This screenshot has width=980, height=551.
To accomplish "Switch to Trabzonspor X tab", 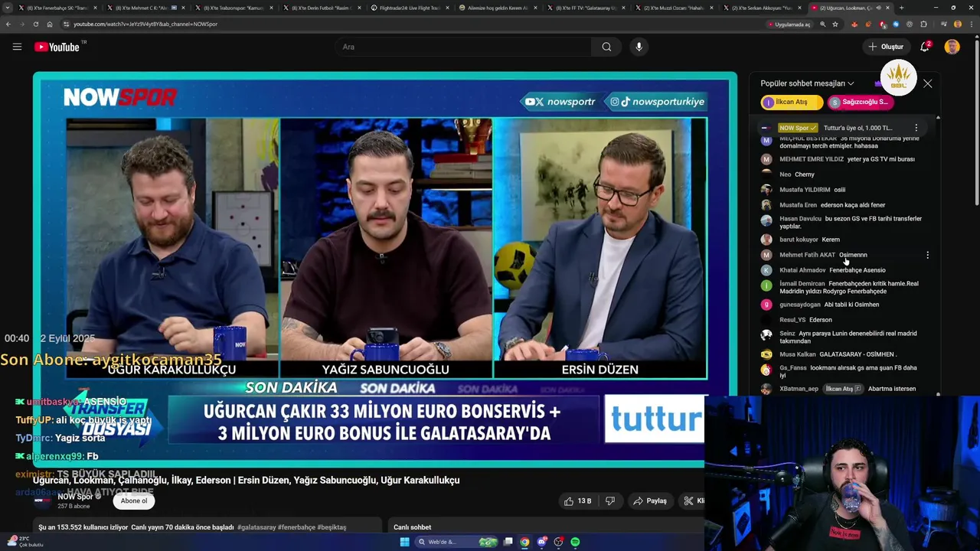I will click(x=234, y=8).
